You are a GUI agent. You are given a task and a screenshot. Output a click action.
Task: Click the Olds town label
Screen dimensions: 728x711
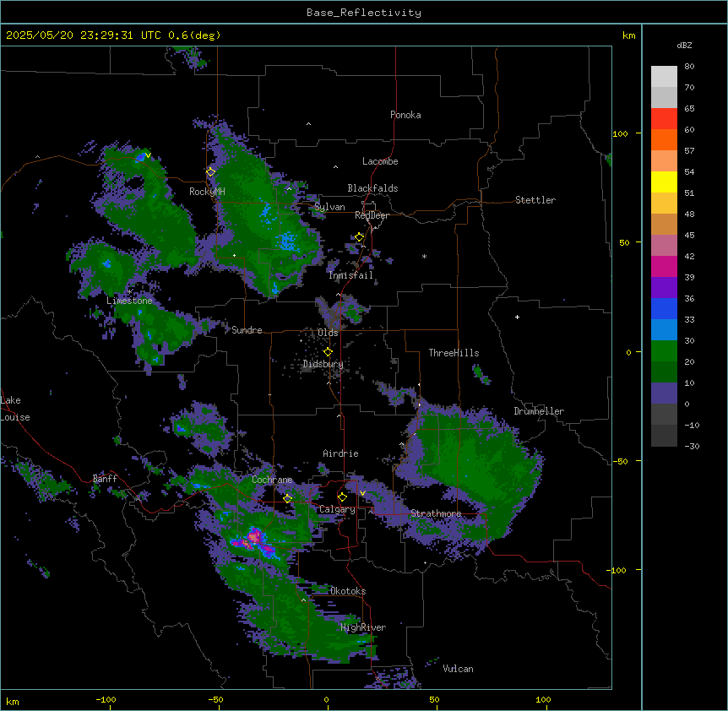click(328, 333)
